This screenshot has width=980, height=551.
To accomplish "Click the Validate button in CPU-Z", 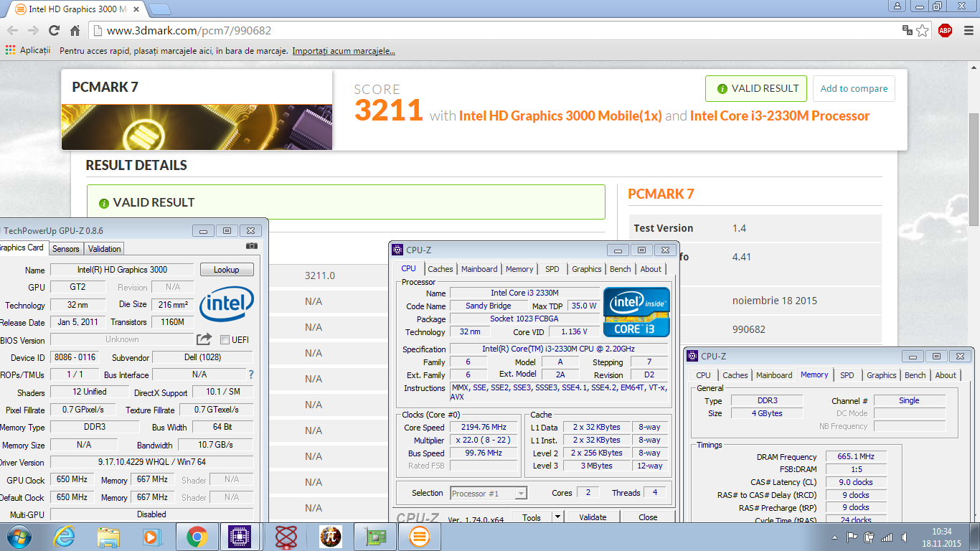I will coord(593,517).
